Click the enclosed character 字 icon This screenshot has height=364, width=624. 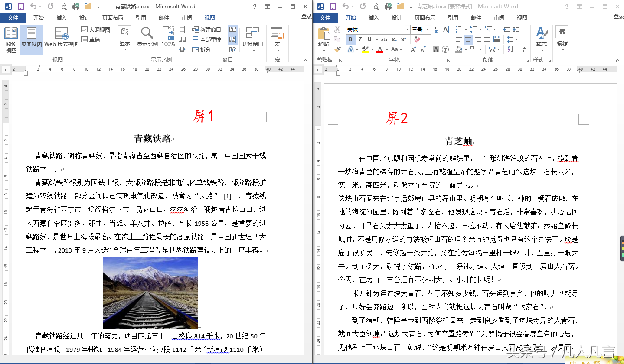[446, 49]
